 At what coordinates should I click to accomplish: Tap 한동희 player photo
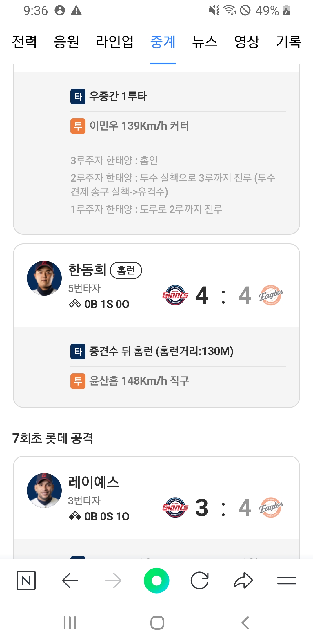(x=44, y=278)
